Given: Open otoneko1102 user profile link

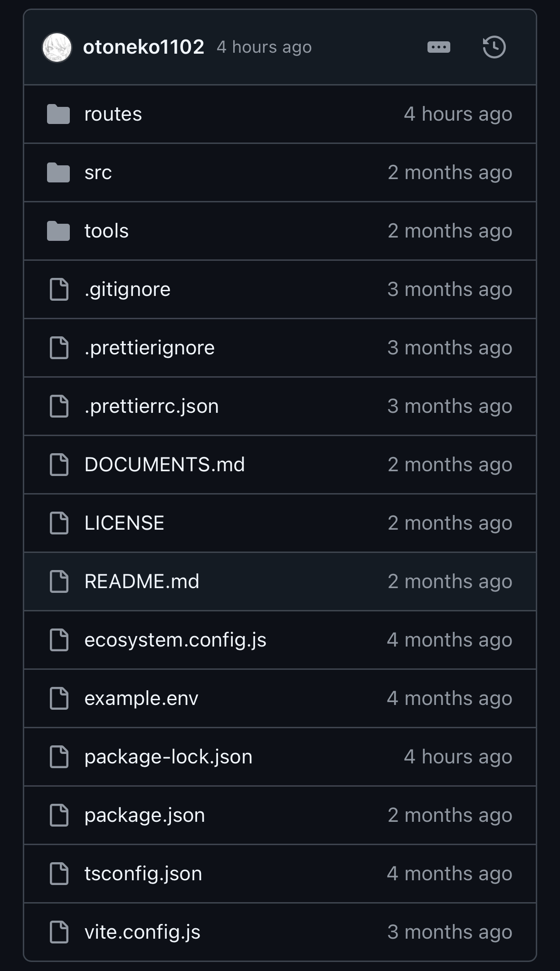Looking at the screenshot, I should click(x=143, y=47).
